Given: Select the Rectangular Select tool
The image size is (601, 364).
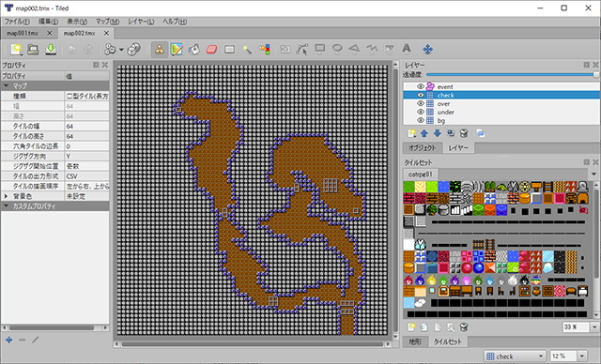Looking at the screenshot, I should pos(229,50).
